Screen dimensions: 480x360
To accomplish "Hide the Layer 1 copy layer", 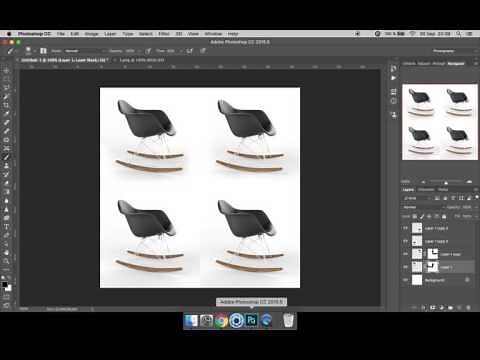I will click(405, 254).
